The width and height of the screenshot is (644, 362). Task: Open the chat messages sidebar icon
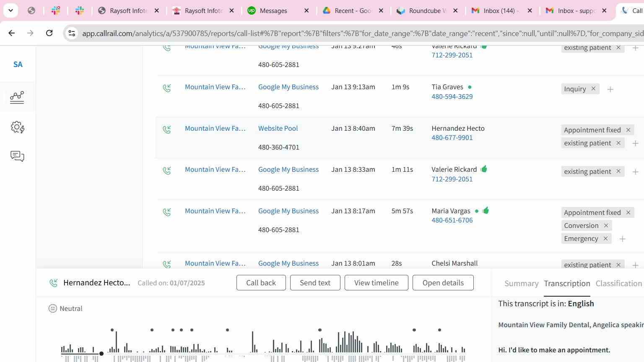pos(17,156)
